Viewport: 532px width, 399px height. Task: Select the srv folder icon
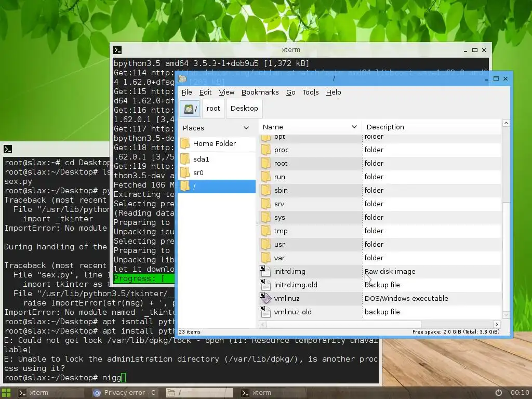(266, 204)
